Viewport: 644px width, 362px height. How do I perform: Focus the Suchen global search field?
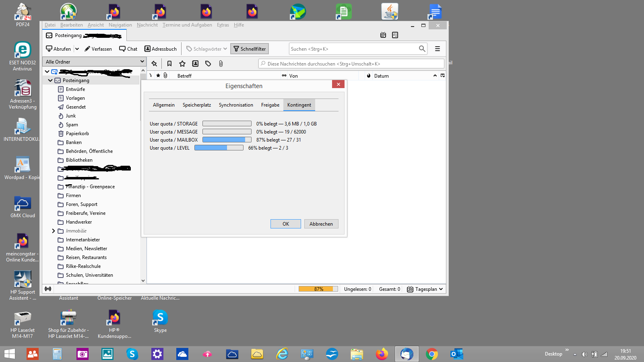[x=353, y=49]
